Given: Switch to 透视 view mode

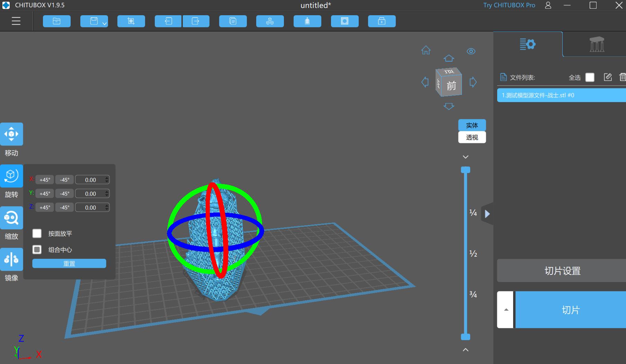Looking at the screenshot, I should (472, 137).
